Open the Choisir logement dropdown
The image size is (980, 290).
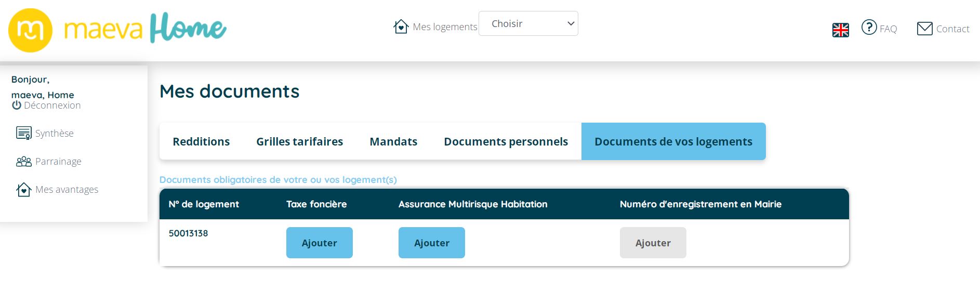pos(528,24)
